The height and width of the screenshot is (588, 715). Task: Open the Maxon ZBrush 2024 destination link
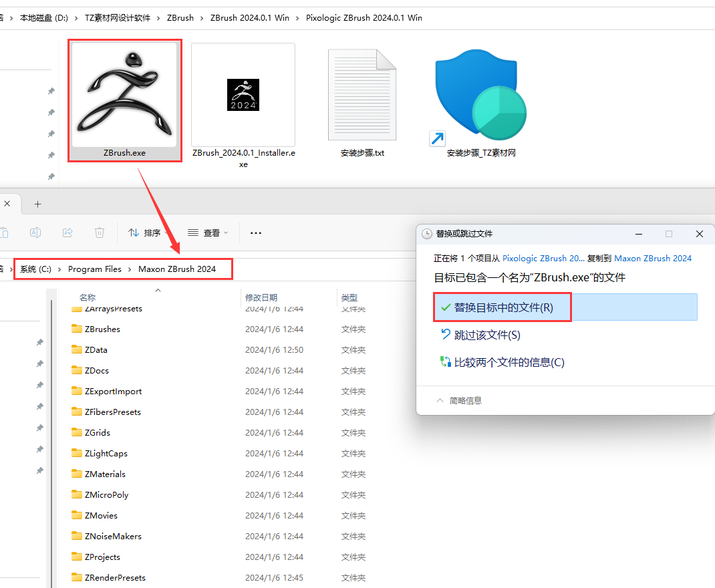[653, 259]
